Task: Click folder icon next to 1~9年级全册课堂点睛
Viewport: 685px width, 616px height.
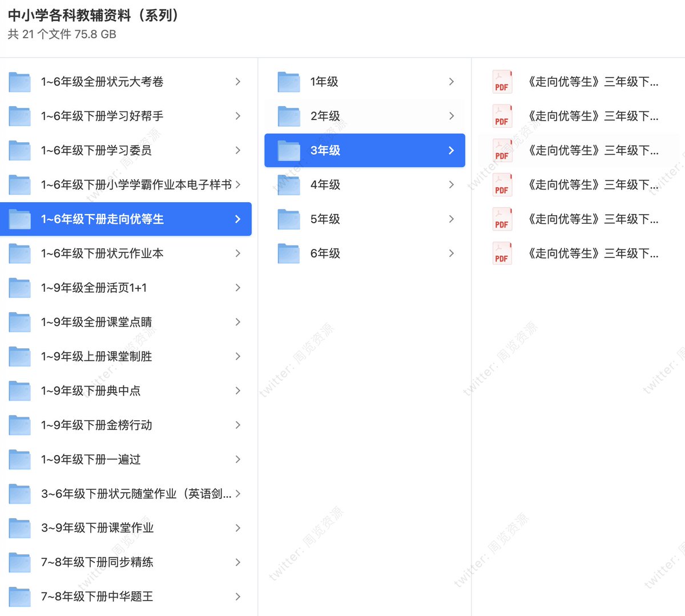Action: pos(19,322)
